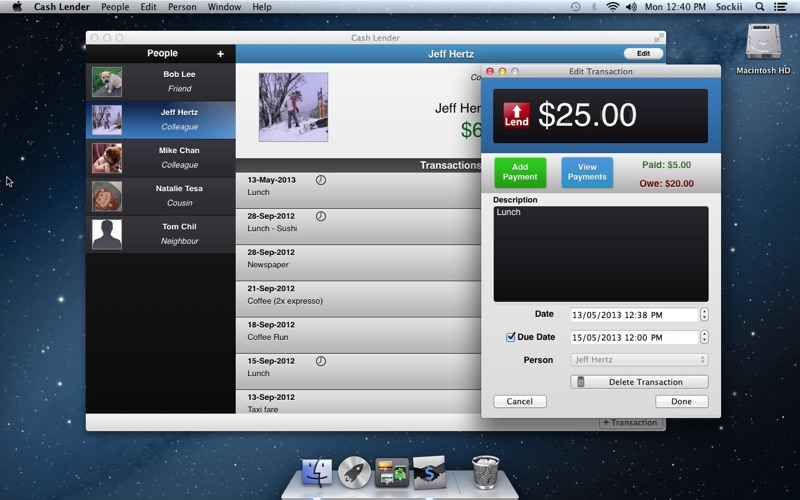Click the Lunch - Sushi transaction text
The width and height of the screenshot is (800, 500).
pyautogui.click(x=272, y=229)
